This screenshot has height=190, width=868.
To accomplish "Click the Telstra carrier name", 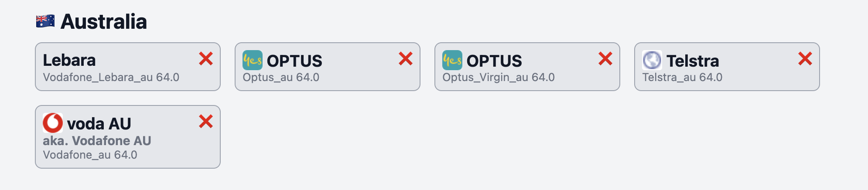I will 693,61.
